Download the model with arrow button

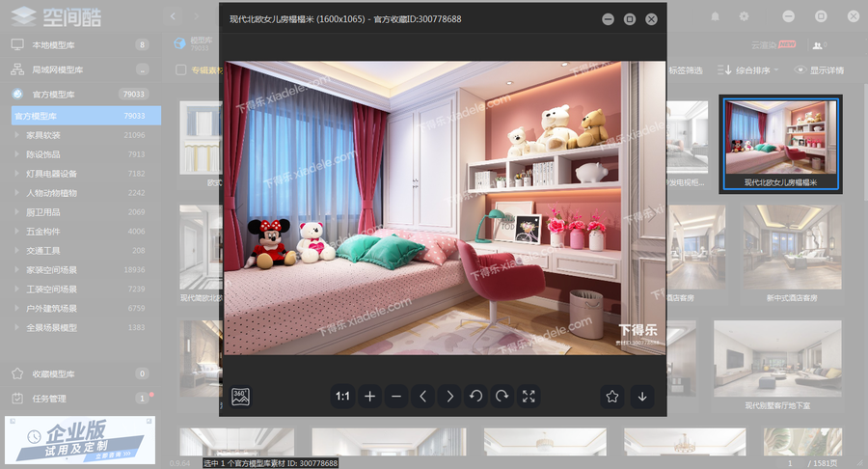pos(642,397)
